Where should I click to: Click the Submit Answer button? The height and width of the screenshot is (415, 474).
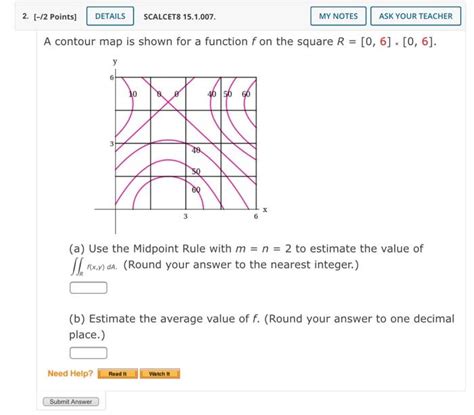coord(71,402)
